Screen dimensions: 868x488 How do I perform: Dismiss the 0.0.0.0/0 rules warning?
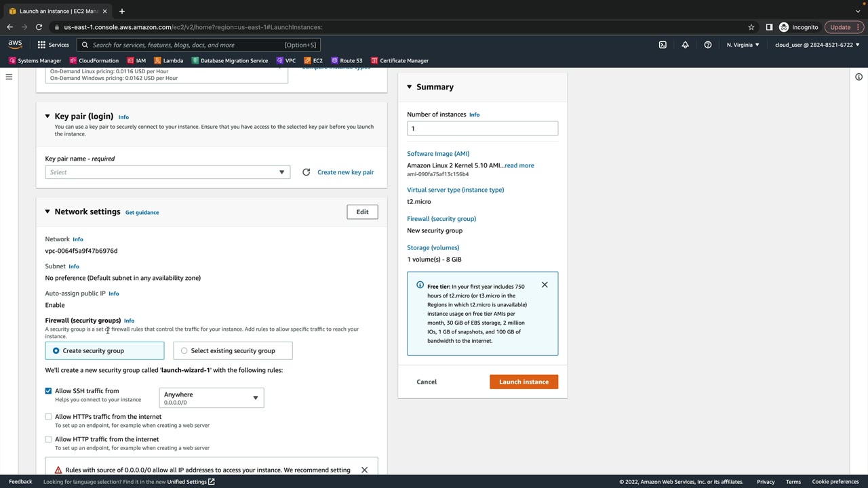pos(364,470)
